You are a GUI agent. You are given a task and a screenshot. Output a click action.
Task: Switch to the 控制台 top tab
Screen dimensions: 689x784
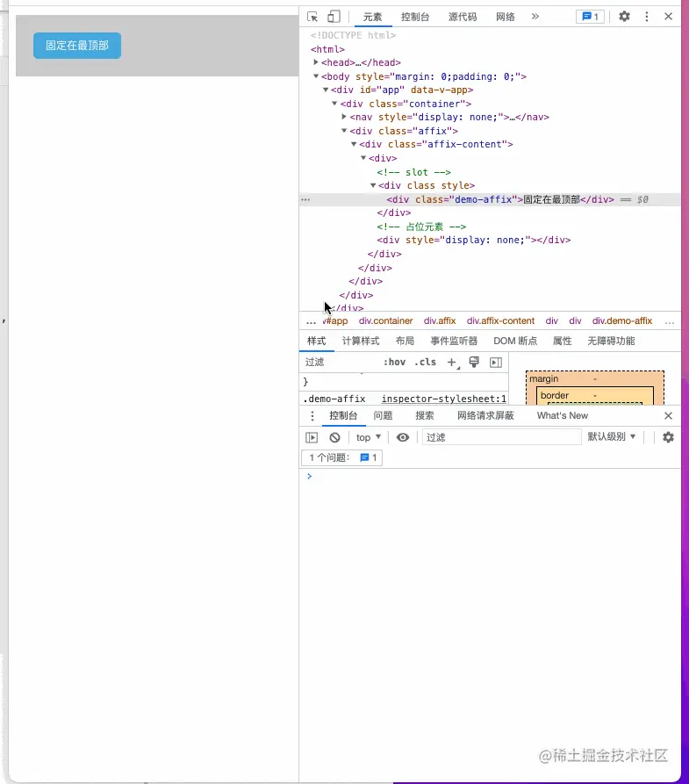[415, 17]
